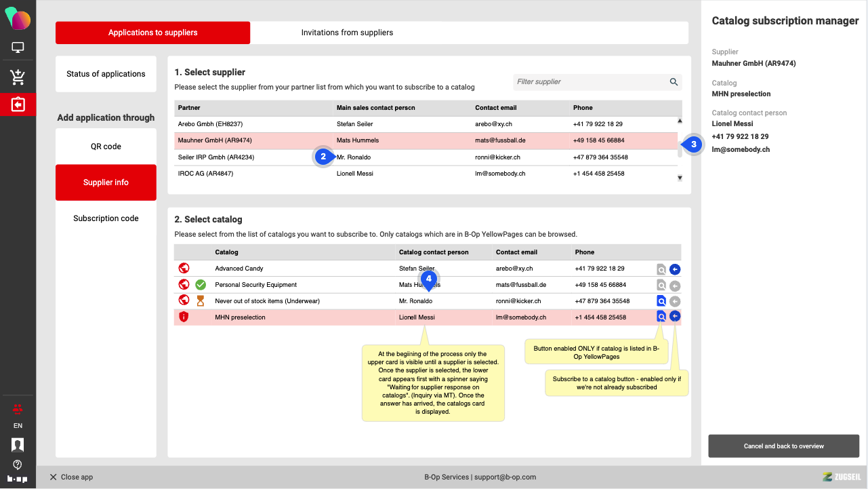868x489 pixels.
Task: Choose the QR code application method
Action: point(106,146)
